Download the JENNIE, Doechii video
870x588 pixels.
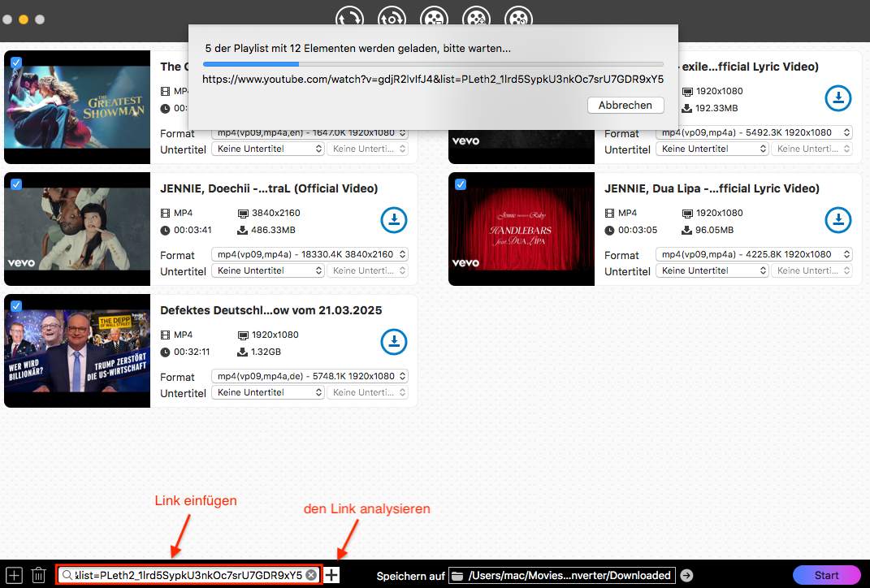394,220
